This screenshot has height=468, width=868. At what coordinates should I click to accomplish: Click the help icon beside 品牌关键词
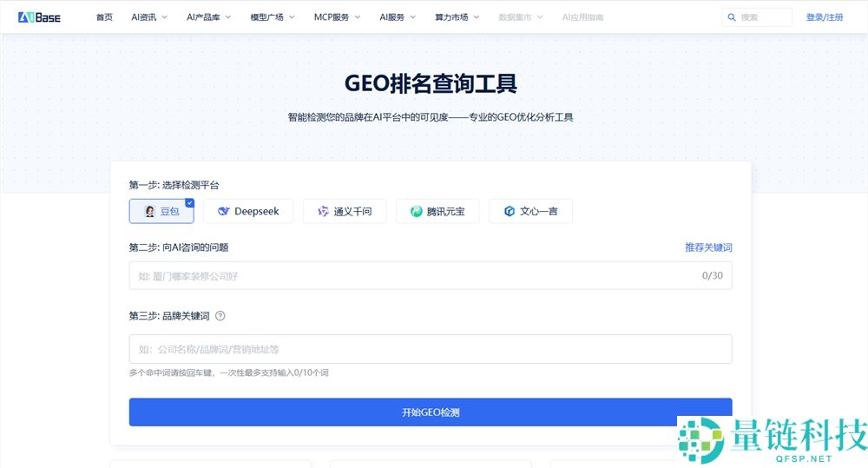point(220,316)
